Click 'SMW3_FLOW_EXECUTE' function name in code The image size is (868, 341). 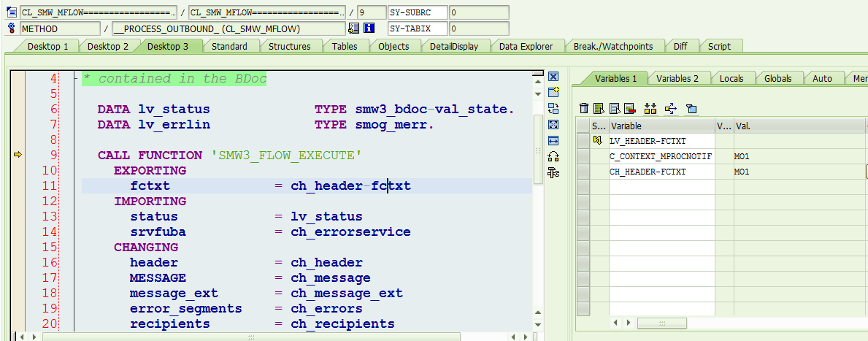(x=286, y=156)
